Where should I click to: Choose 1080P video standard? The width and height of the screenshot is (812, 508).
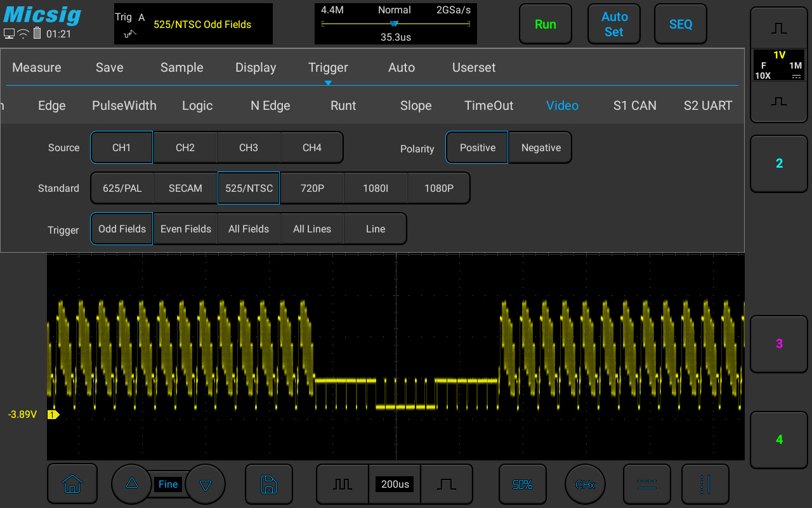(439, 188)
